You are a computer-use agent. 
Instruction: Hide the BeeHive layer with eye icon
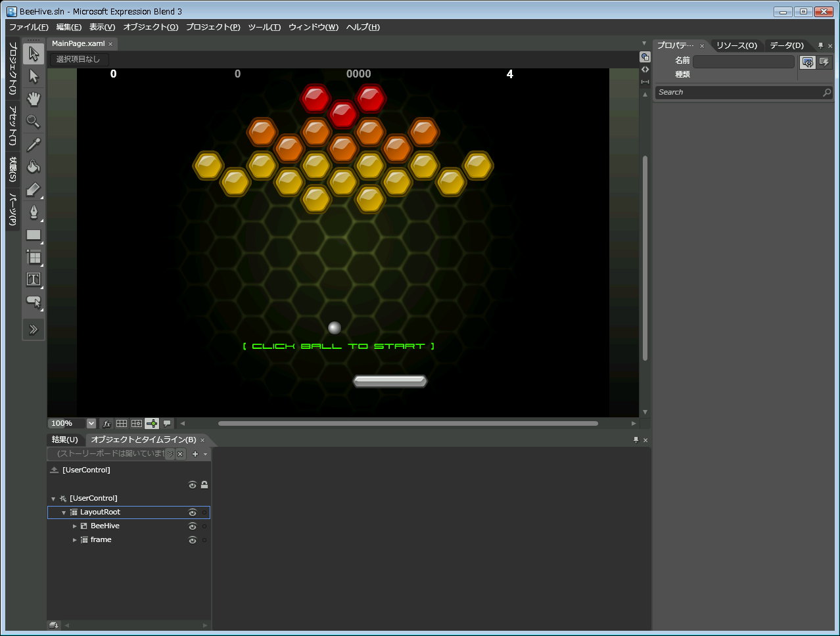click(193, 526)
